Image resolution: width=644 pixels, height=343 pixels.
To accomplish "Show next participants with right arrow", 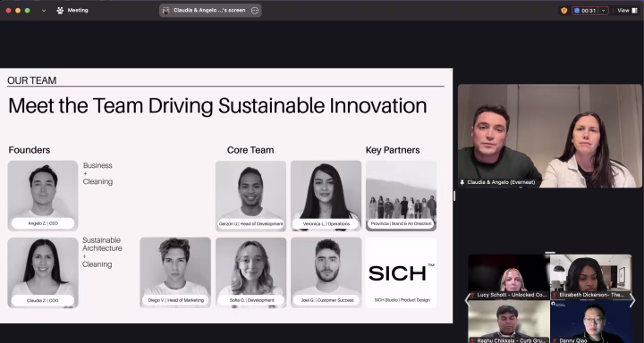I will click(x=633, y=300).
